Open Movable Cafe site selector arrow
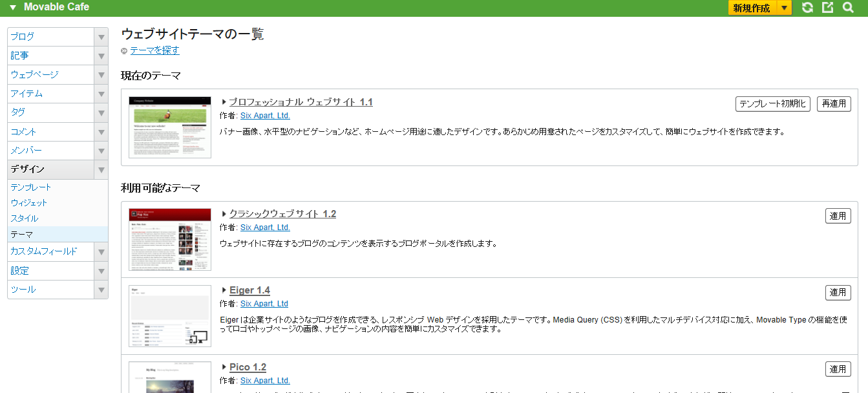 (x=13, y=8)
